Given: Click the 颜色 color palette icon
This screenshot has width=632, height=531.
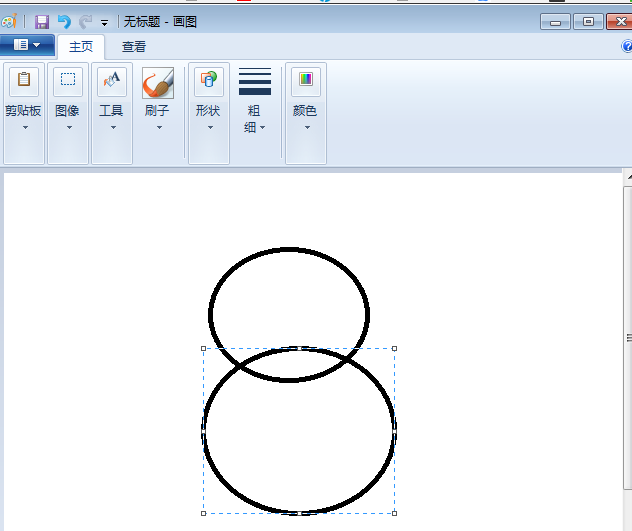Looking at the screenshot, I should [306, 80].
